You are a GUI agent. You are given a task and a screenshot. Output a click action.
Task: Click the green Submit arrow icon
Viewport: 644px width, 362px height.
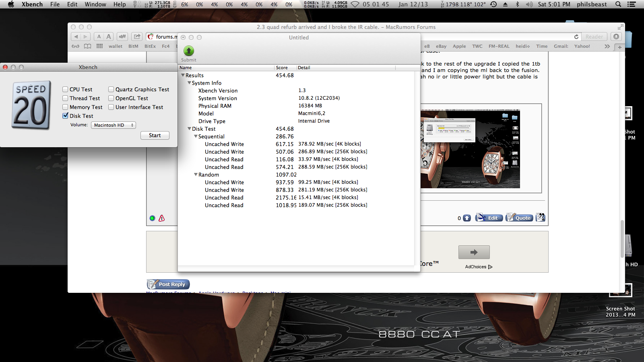point(189,51)
